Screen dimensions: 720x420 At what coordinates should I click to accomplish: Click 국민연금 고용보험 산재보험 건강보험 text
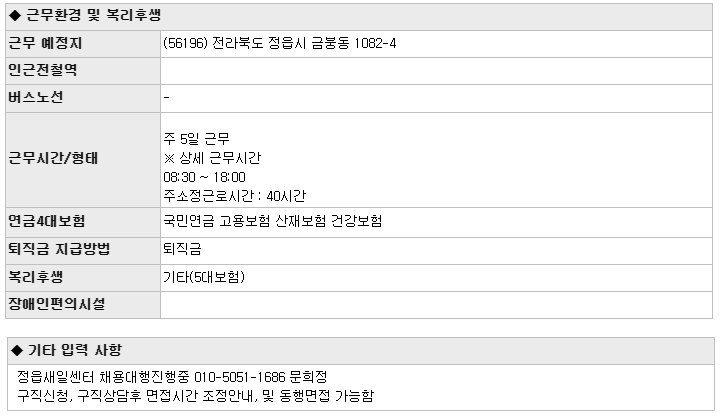[273, 222]
